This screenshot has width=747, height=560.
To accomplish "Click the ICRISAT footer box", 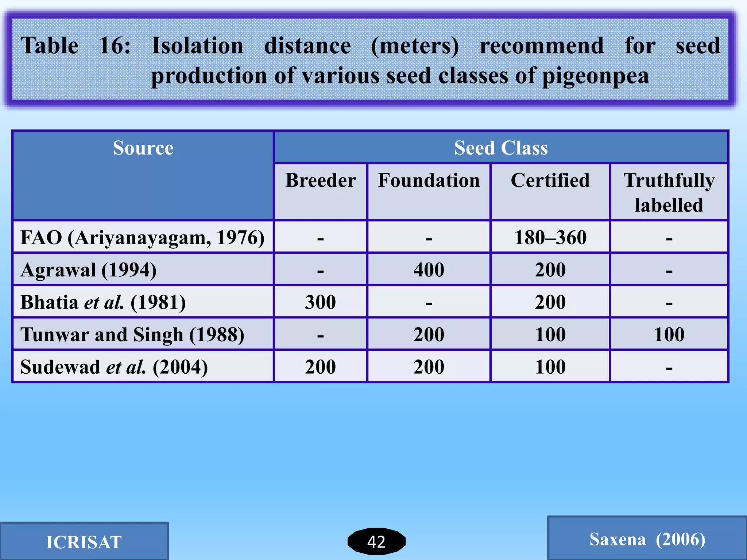I will click(x=84, y=542).
